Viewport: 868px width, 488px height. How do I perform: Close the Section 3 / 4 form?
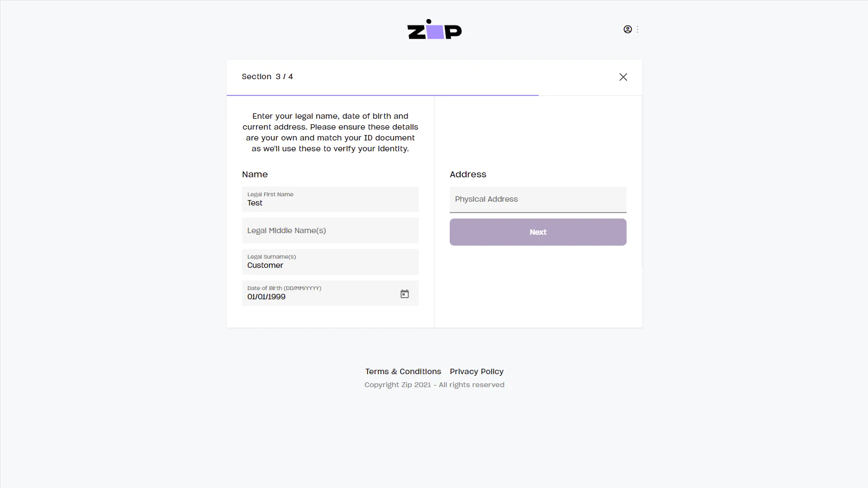tap(623, 77)
